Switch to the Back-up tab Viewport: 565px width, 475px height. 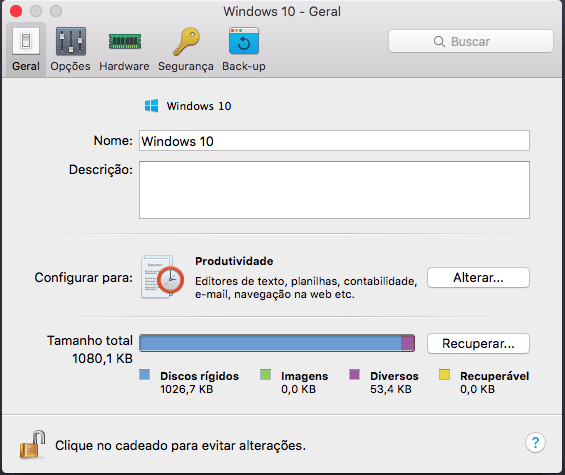(x=244, y=50)
